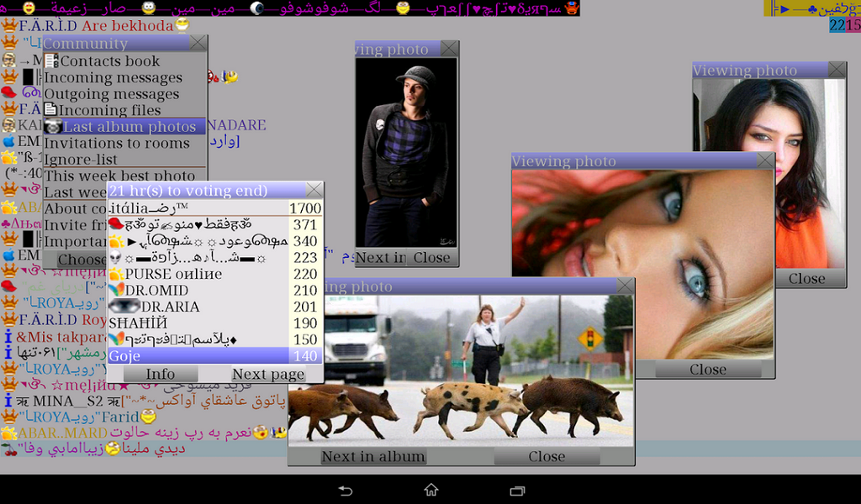The width and height of the screenshot is (861, 504).
Task: Select the row with 223 votes
Action: (214, 257)
